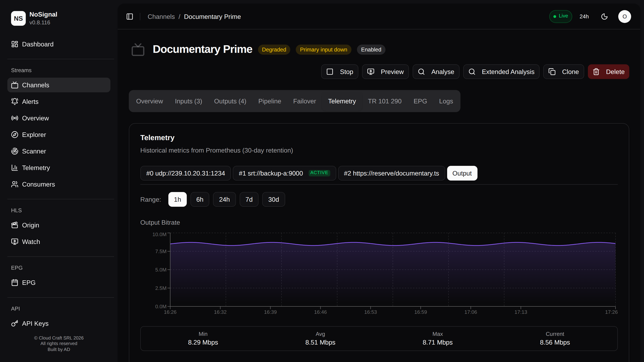Click the Explorer compass icon

point(15,135)
